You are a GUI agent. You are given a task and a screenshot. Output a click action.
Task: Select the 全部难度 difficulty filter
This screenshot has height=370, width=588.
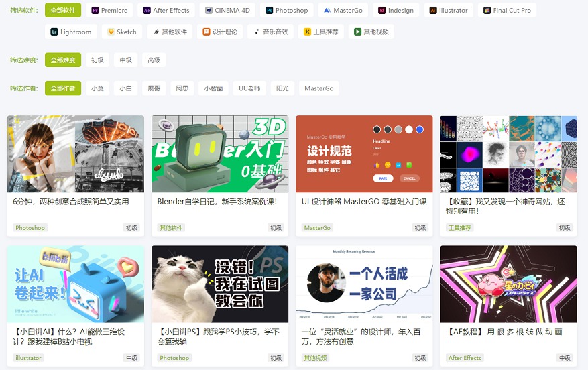point(63,60)
